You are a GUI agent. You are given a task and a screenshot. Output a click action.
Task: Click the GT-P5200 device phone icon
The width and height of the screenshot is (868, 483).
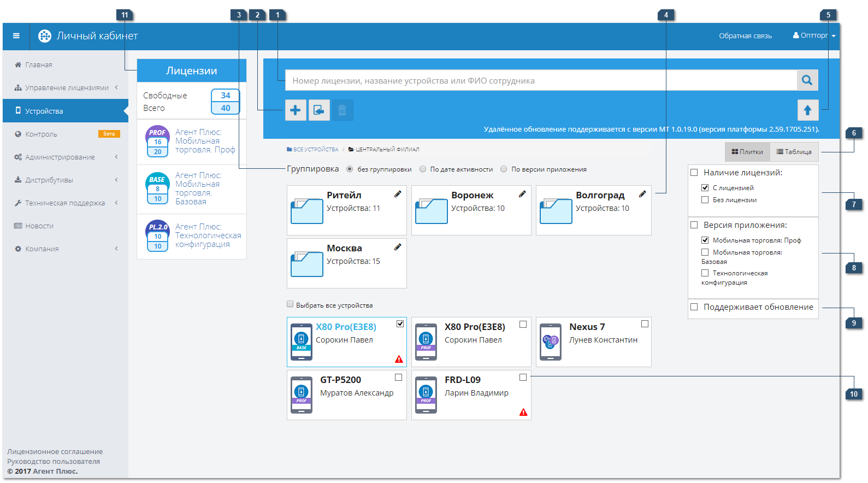302,395
